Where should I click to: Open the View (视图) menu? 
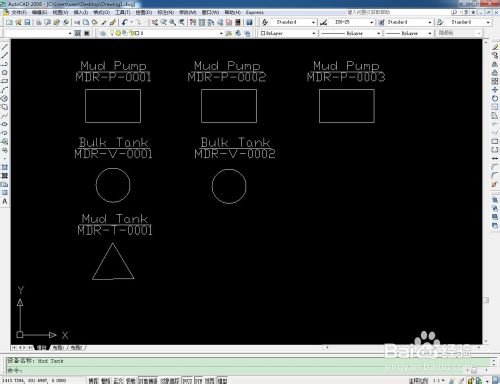click(x=60, y=12)
